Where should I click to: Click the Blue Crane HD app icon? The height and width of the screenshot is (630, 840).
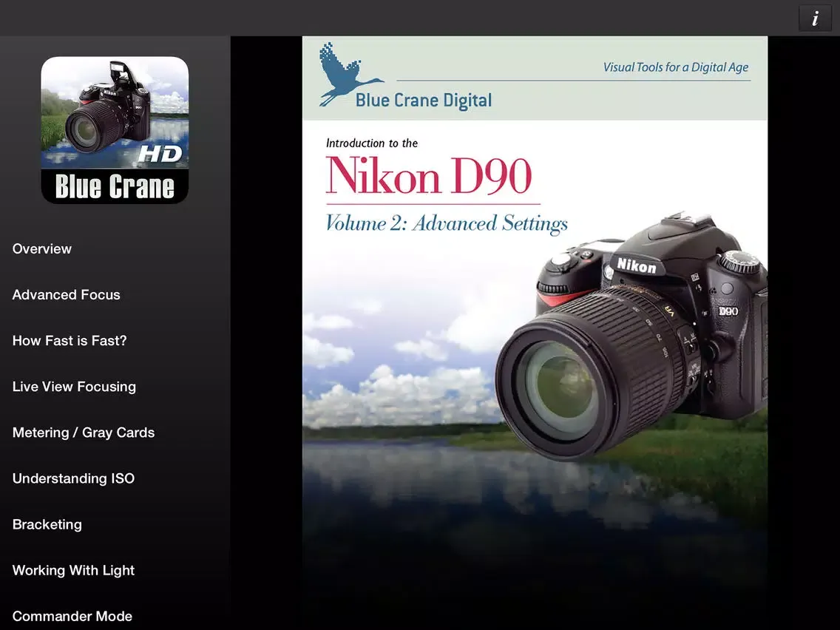click(x=115, y=129)
